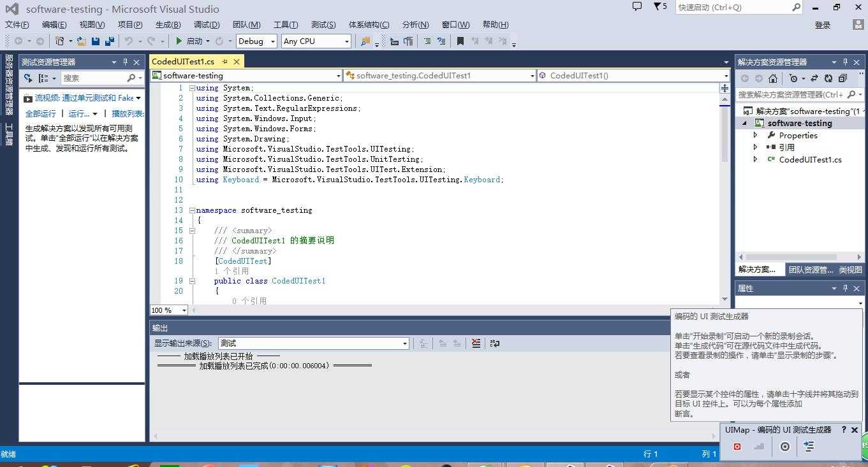Collapse the software-testing project node

(745, 124)
